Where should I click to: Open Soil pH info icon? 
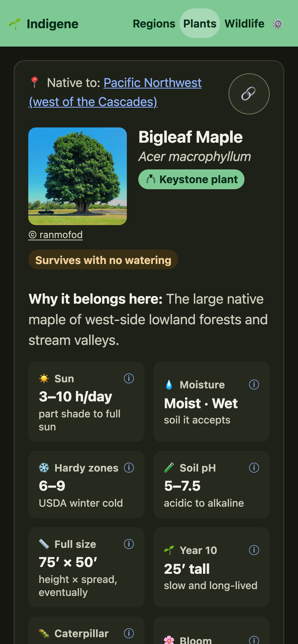click(x=254, y=468)
